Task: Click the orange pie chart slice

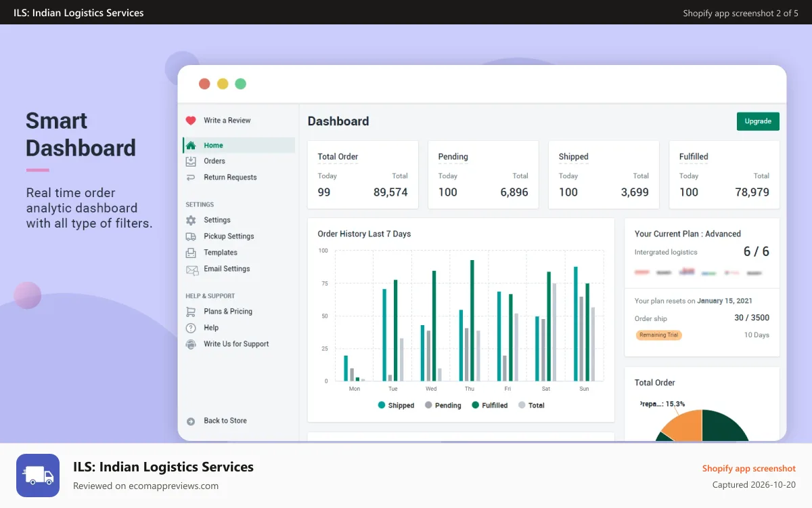Action: tap(685, 425)
